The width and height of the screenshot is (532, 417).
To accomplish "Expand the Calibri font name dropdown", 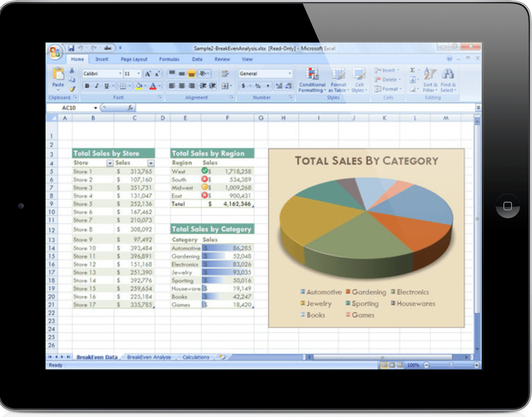I will (x=120, y=74).
